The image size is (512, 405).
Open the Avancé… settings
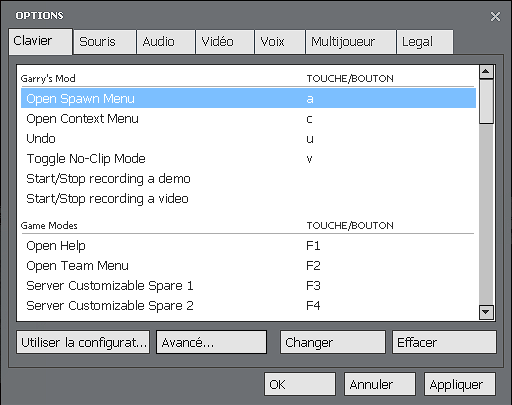[211, 342]
